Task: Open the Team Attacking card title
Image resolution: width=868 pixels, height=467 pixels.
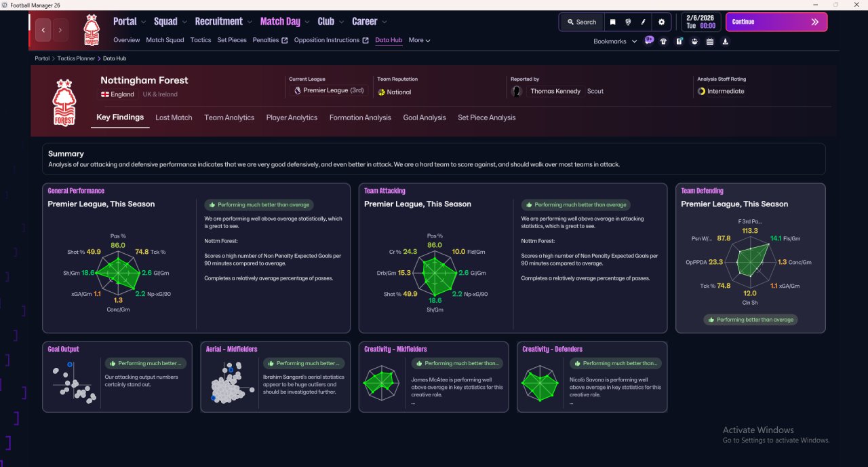Action: pos(384,191)
